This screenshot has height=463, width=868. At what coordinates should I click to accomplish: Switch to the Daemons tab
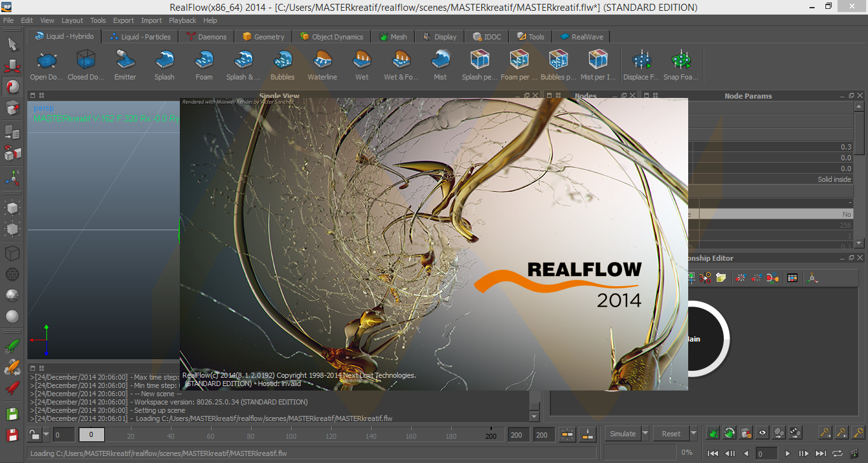[207, 37]
